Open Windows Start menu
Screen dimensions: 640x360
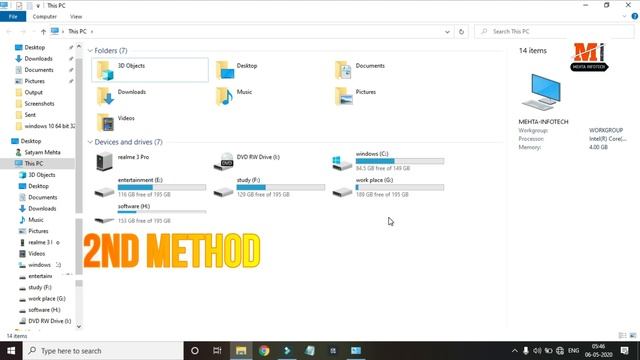[11, 351]
